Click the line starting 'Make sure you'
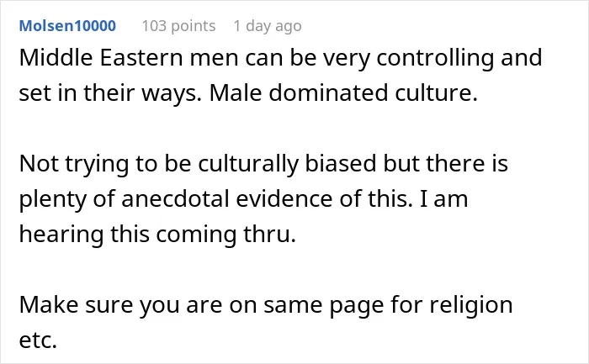The height and width of the screenshot is (364, 589). coord(266,304)
